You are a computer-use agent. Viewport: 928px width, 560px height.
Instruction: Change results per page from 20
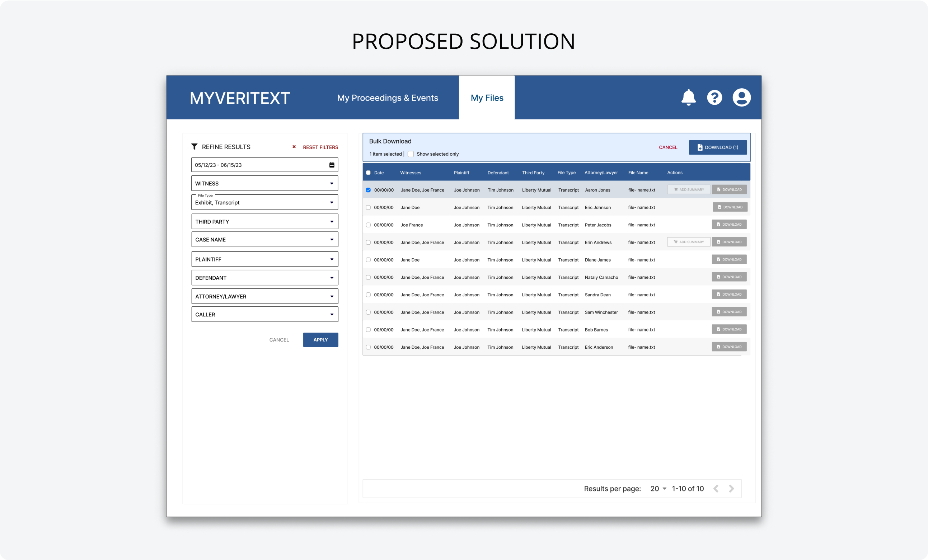pos(658,489)
